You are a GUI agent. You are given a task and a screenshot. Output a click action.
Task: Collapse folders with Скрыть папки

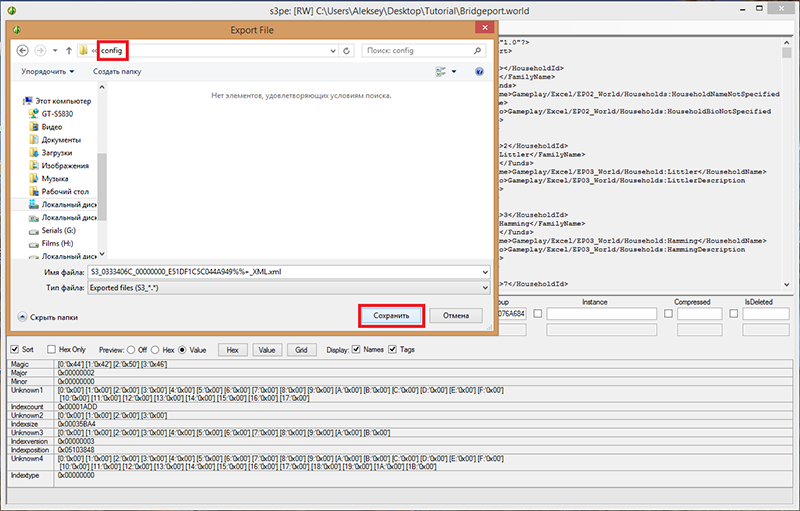click(x=48, y=317)
